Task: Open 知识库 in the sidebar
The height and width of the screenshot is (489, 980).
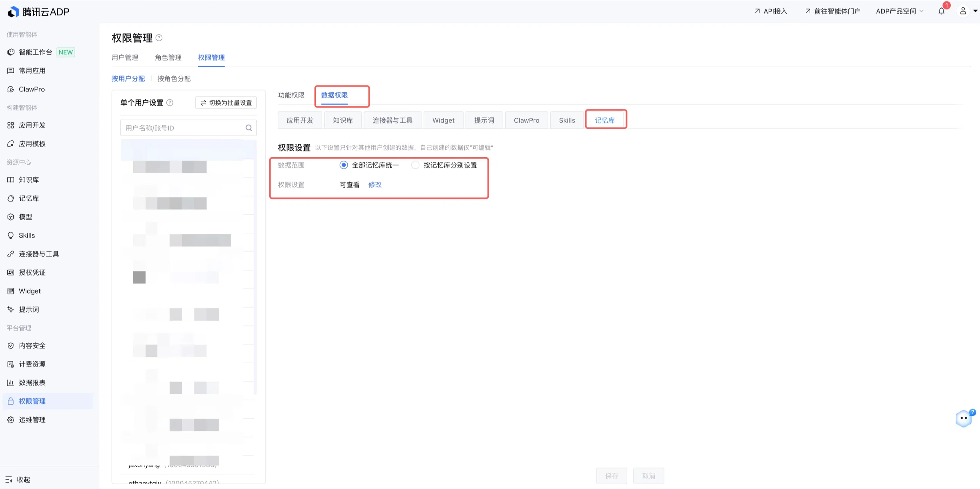Action: pos(28,180)
